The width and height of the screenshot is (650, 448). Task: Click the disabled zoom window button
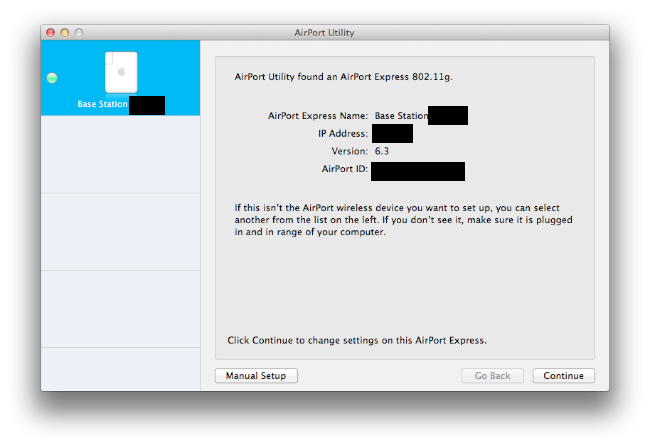pyautogui.click(x=79, y=32)
